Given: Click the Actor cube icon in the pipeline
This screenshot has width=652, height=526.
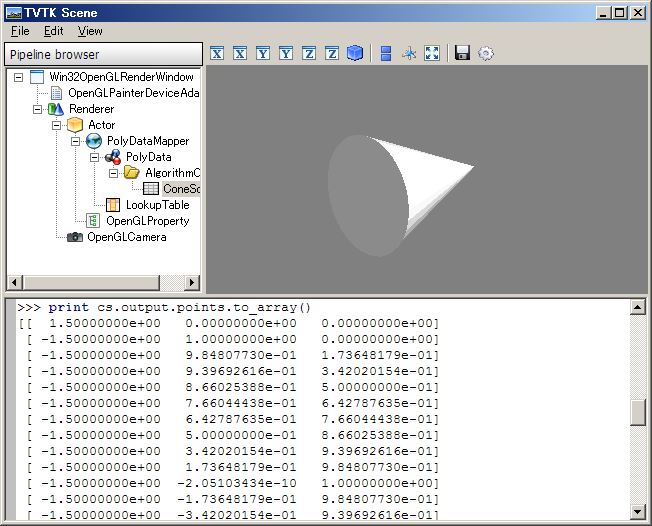Looking at the screenshot, I should (x=75, y=125).
